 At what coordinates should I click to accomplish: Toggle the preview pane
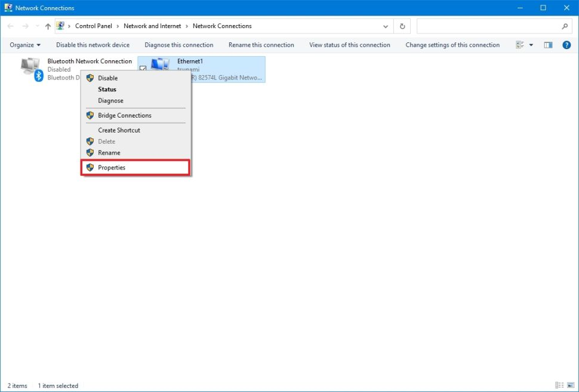pyautogui.click(x=547, y=45)
